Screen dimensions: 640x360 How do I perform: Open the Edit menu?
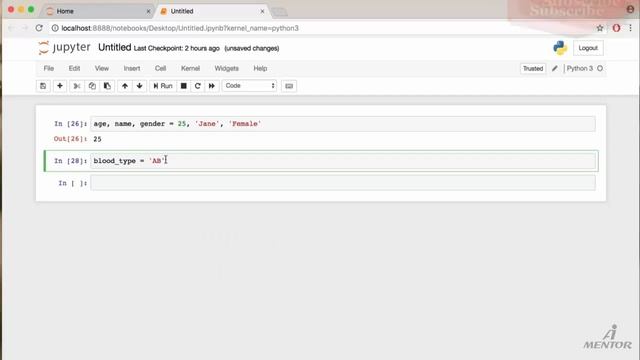[74, 68]
